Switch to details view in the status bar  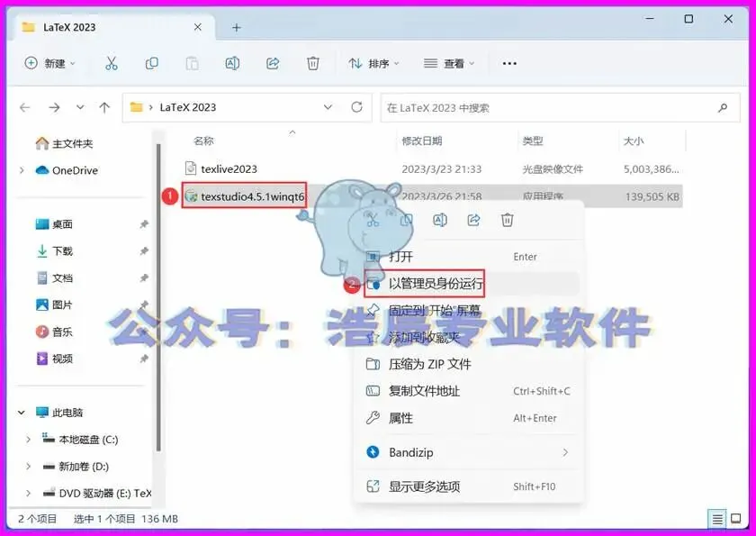coord(717,519)
